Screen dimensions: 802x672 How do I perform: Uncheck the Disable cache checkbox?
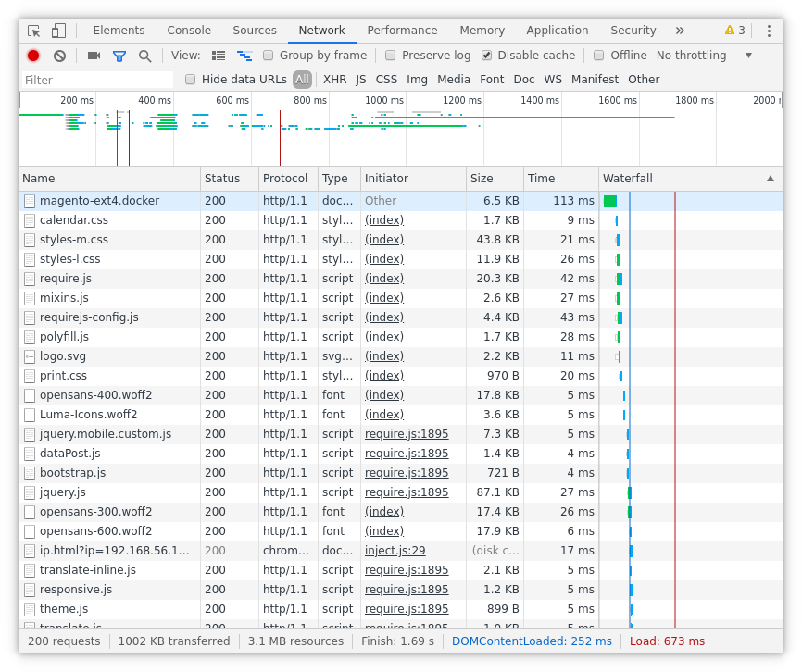tap(485, 55)
